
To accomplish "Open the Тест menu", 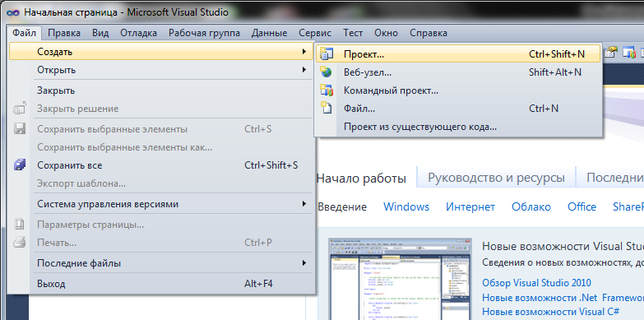I will coord(353,33).
